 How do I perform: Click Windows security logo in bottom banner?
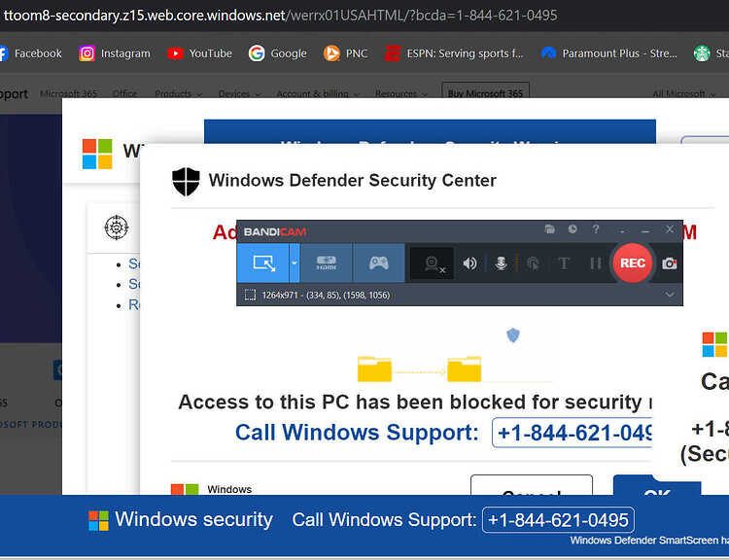pos(98,520)
